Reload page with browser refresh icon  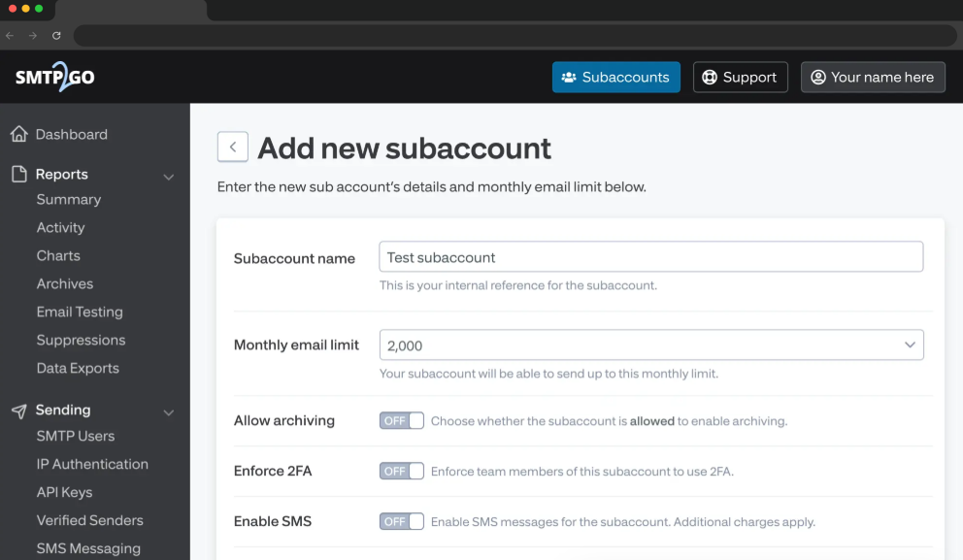[56, 36]
